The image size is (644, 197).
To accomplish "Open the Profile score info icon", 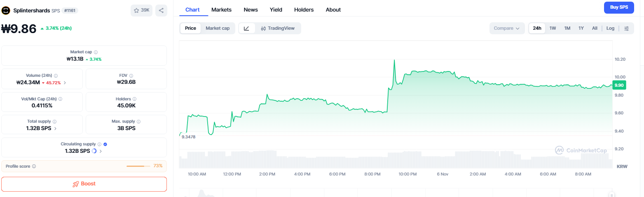I will click(x=34, y=166).
